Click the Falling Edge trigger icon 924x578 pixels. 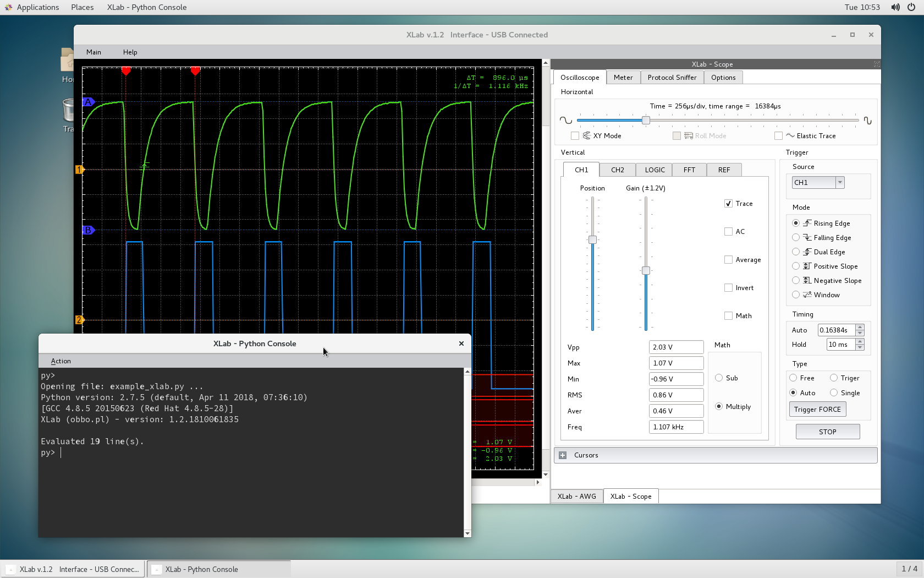coord(807,237)
